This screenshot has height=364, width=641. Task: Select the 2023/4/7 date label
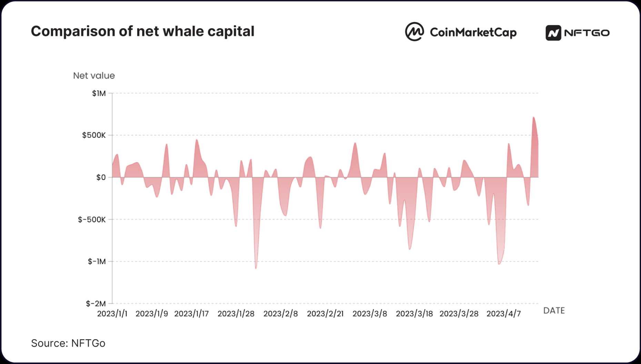coord(503,314)
